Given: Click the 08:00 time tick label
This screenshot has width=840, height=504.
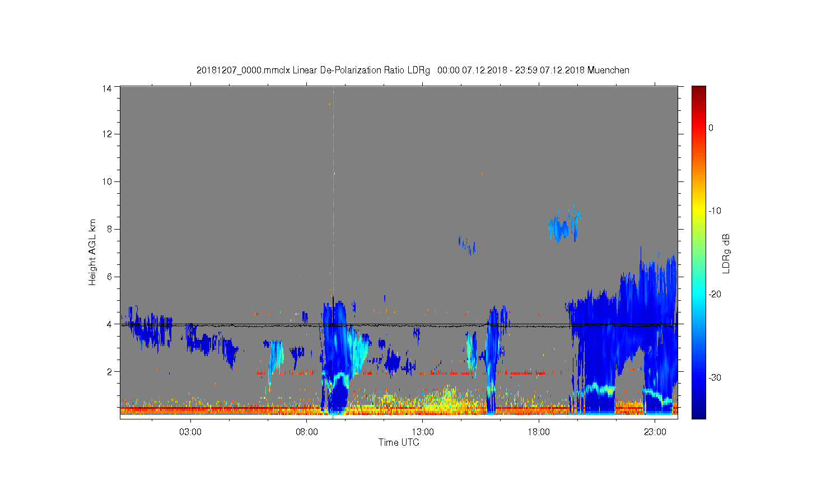Looking at the screenshot, I should [307, 432].
